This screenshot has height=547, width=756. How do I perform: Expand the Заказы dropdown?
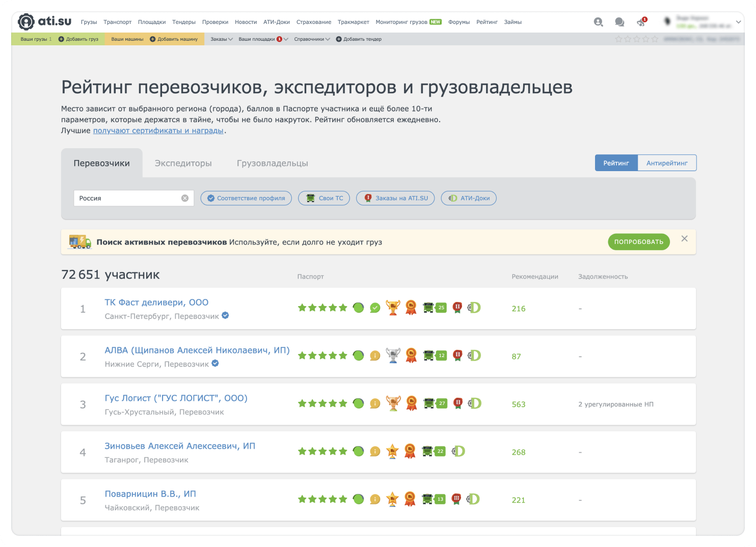(x=222, y=39)
